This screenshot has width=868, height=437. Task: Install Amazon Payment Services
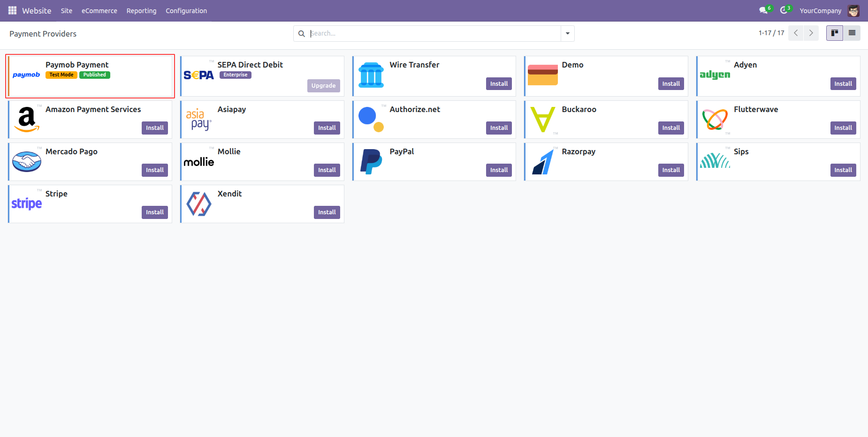pos(155,128)
